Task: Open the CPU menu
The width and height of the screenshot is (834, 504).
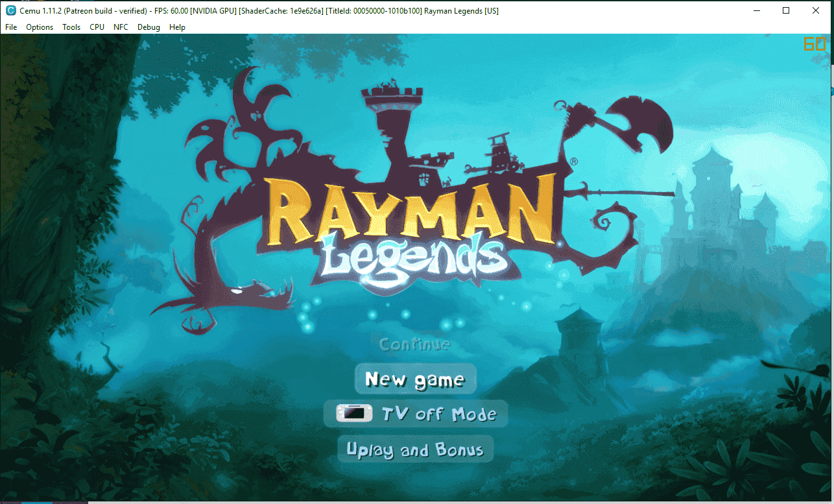Action: (97, 27)
